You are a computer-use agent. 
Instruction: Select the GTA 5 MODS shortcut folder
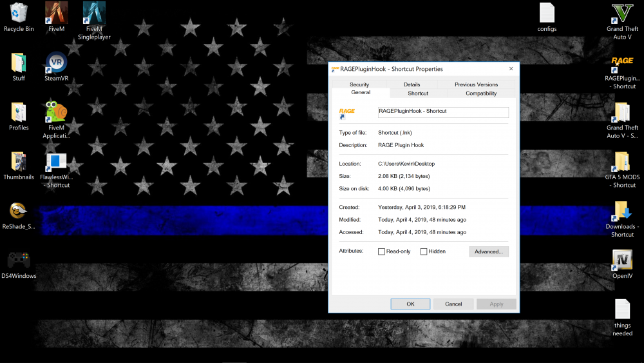click(622, 161)
